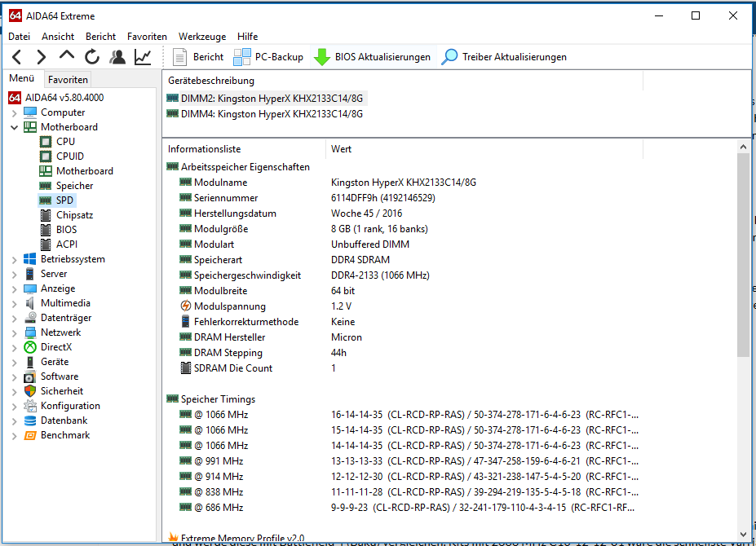Open Treiber Aktualisierungen driver updates
Viewport: 756px width, 546px height.
coord(504,57)
